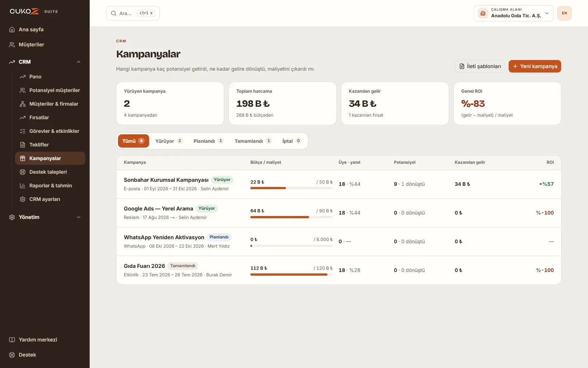Expand the Yönetim section chevron
Image resolution: width=588 pixels, height=368 pixels.
pos(79,217)
